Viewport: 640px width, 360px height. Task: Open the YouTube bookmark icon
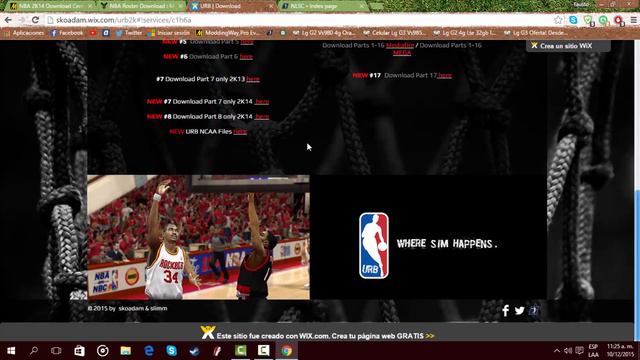(x=93, y=33)
